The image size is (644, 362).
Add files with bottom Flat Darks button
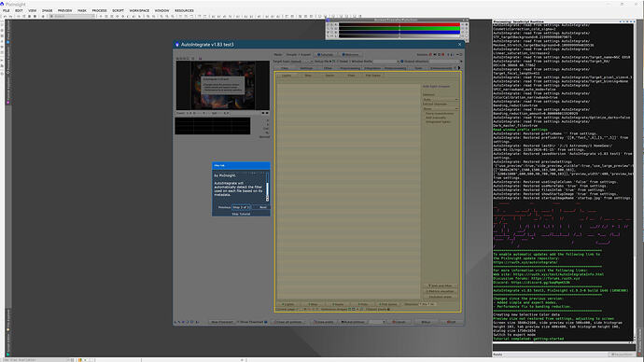[387, 304]
